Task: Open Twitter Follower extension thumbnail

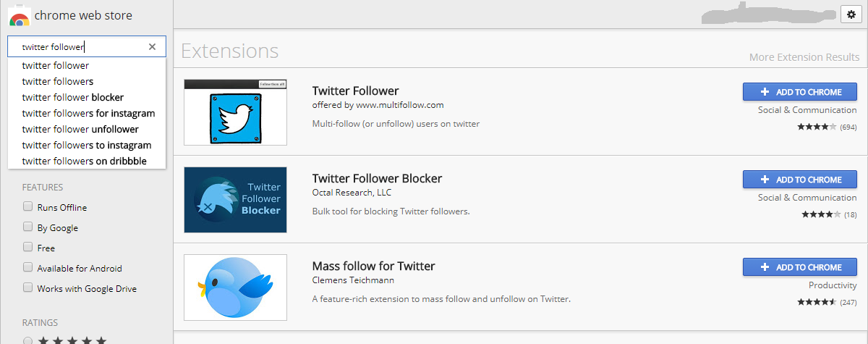Action: 235,112
